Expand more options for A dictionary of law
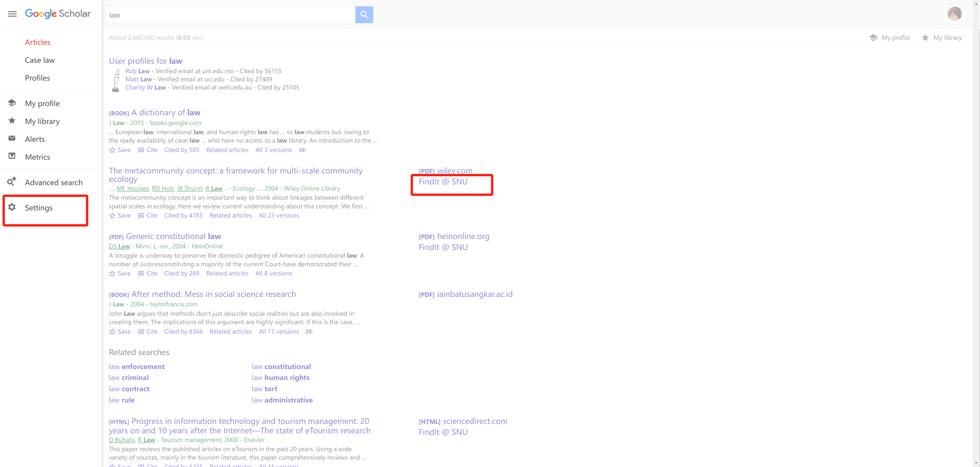This screenshot has height=467, width=980. click(302, 150)
